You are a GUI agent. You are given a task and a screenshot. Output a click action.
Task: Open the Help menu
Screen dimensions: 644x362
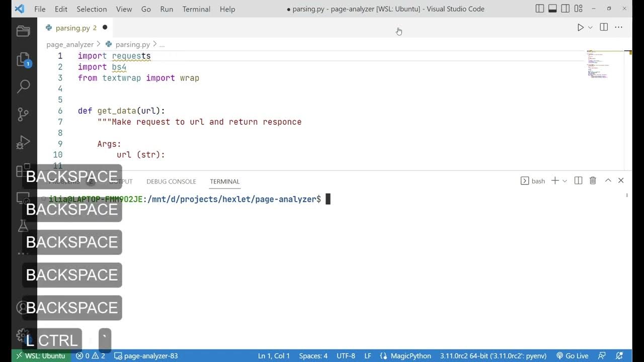click(x=227, y=9)
